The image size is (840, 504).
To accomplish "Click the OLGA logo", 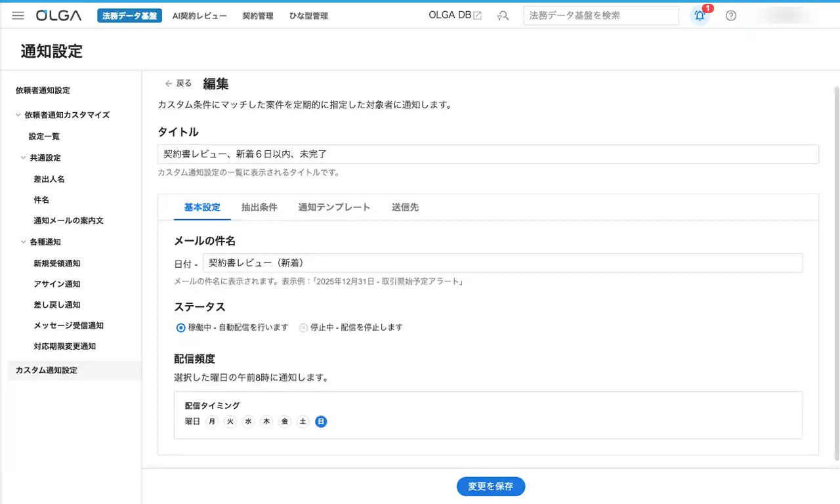I will pyautogui.click(x=59, y=16).
